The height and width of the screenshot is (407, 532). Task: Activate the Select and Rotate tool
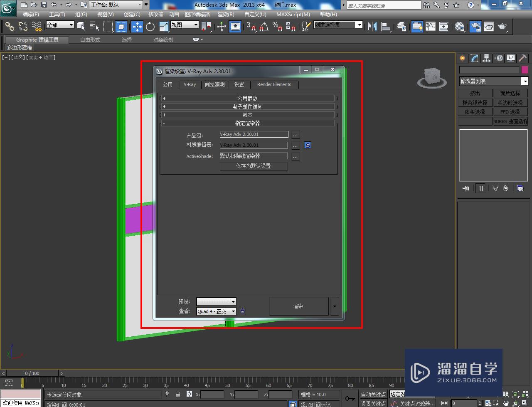150,26
